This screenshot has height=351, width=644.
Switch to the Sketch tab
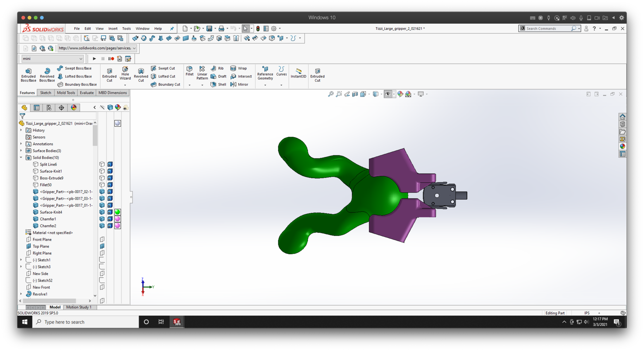click(46, 93)
